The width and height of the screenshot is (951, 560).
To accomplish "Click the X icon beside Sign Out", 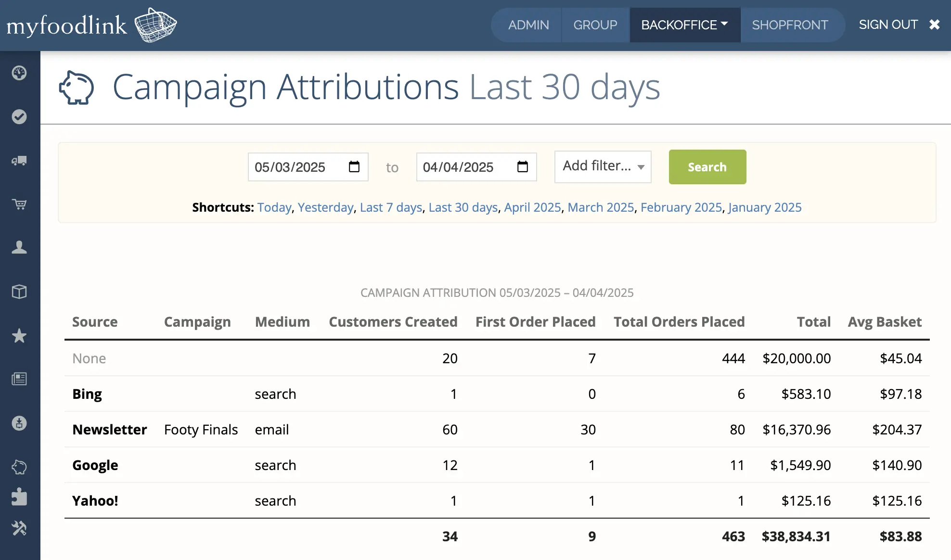I will click(934, 25).
